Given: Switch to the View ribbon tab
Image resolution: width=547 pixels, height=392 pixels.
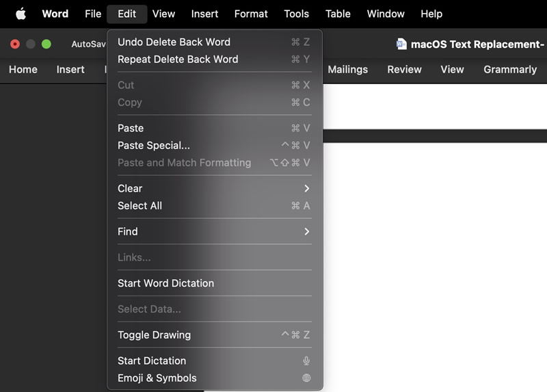Looking at the screenshot, I should point(452,70).
